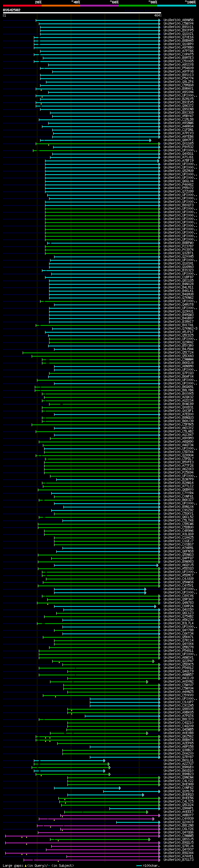Open the UniRef100_Q1M179 hit
The image size is (199, 868).
(x=178, y=791)
